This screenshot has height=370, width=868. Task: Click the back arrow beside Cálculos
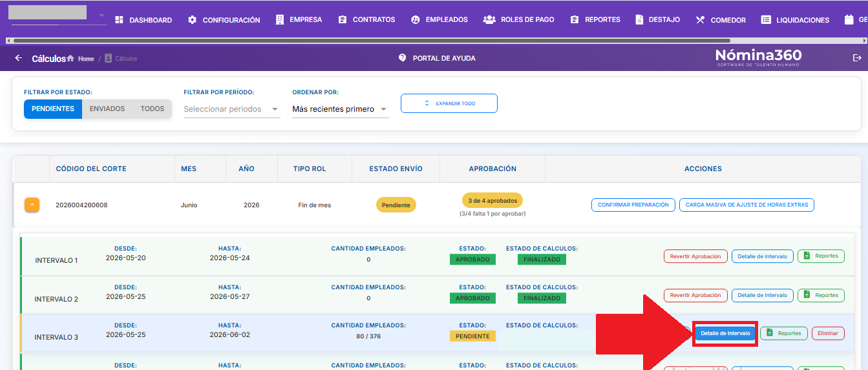click(18, 58)
